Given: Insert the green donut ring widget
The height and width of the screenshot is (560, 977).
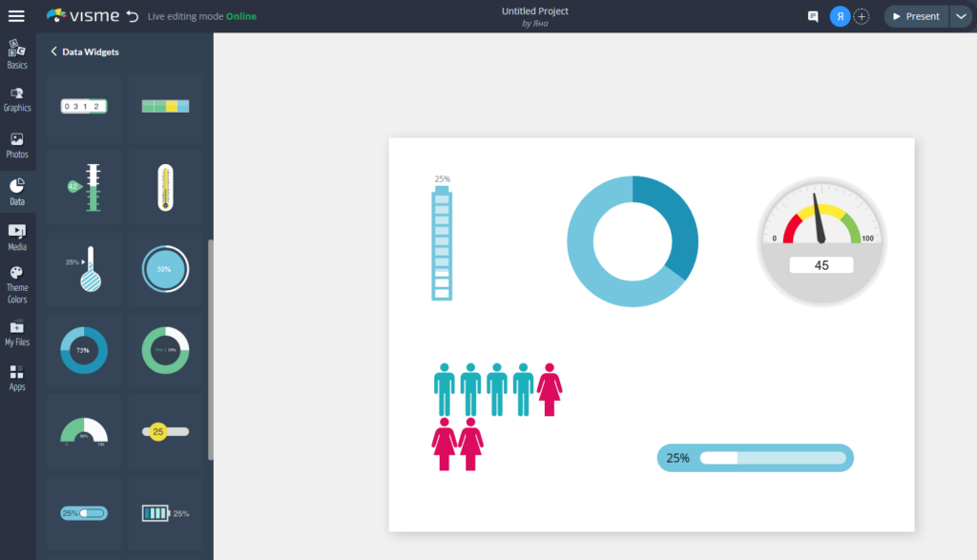Looking at the screenshot, I should (x=165, y=350).
